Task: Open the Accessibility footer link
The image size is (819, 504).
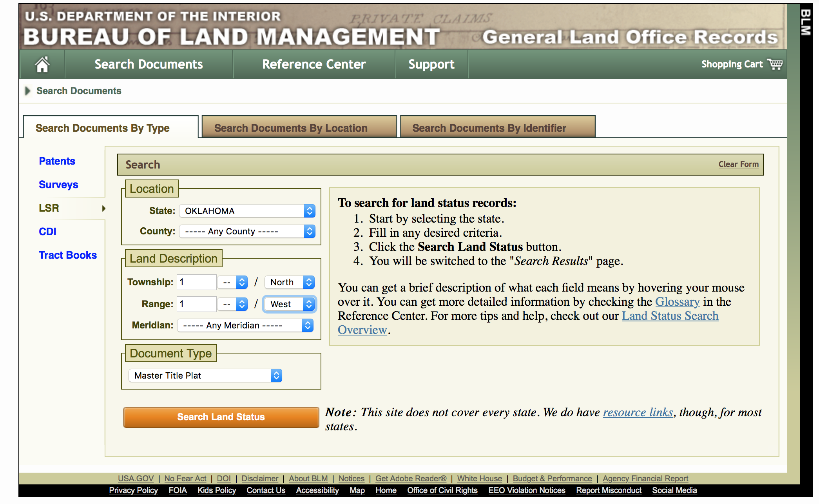Action: click(x=317, y=490)
